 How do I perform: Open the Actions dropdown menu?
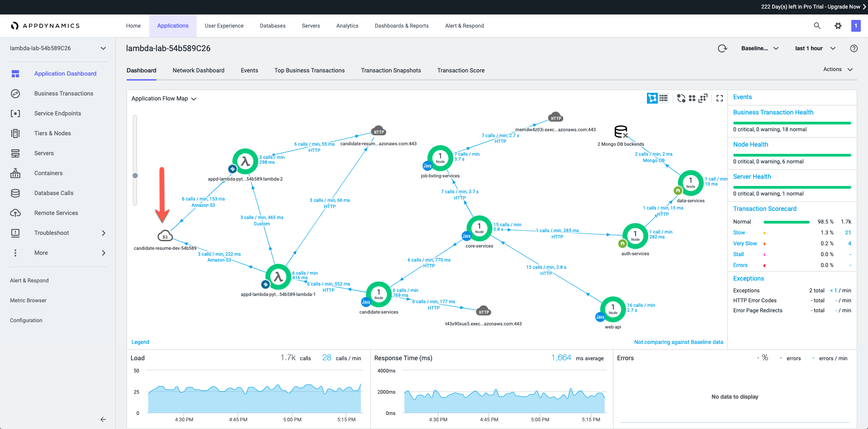point(837,69)
